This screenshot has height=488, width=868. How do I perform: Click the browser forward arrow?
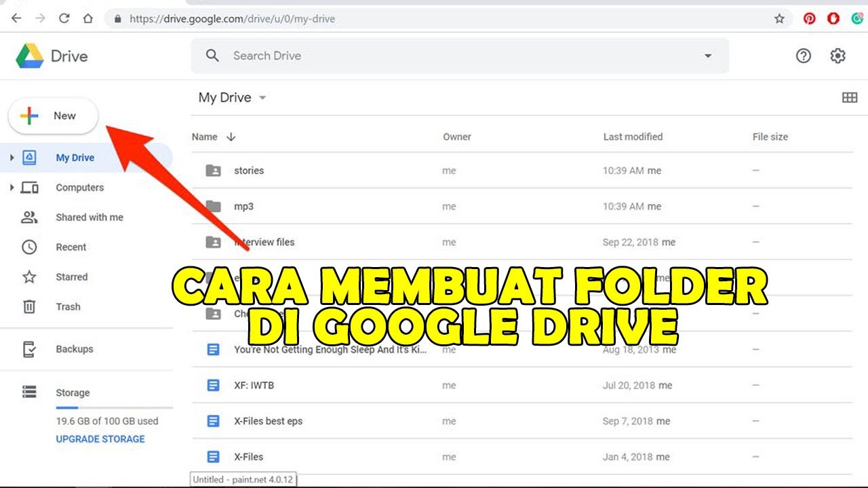click(40, 19)
